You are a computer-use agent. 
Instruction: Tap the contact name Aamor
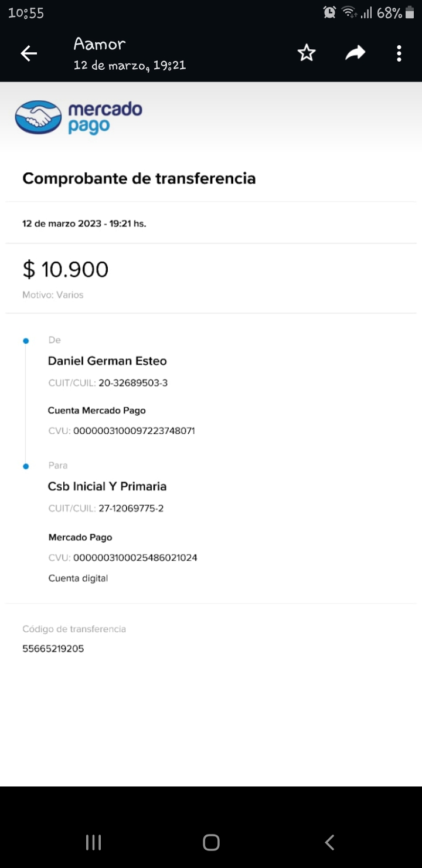(100, 44)
